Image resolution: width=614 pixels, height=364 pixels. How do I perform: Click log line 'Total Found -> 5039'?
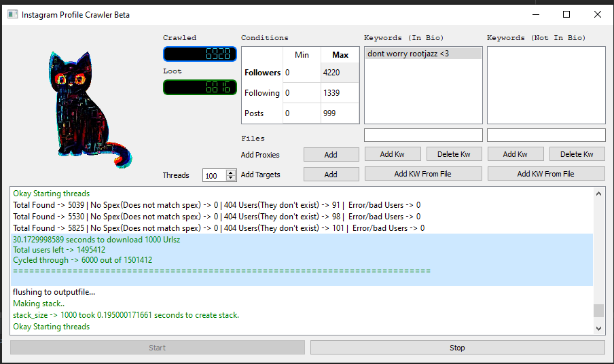coord(217,205)
